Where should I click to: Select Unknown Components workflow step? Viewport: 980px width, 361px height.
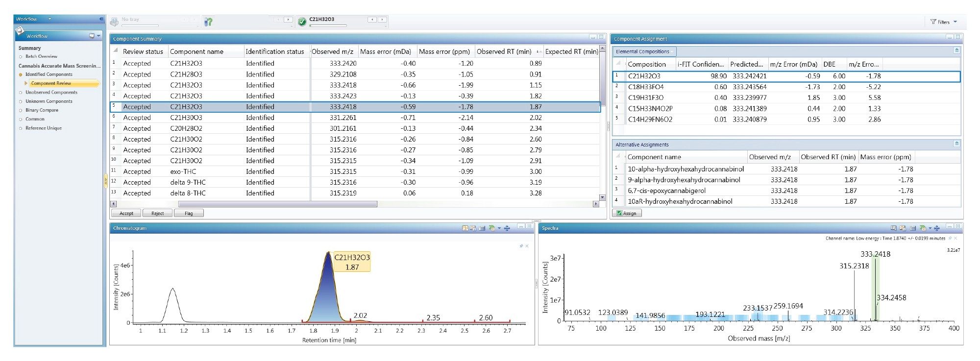click(x=49, y=101)
